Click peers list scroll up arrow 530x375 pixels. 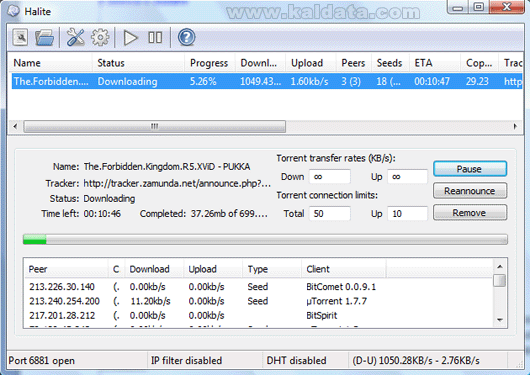point(500,267)
